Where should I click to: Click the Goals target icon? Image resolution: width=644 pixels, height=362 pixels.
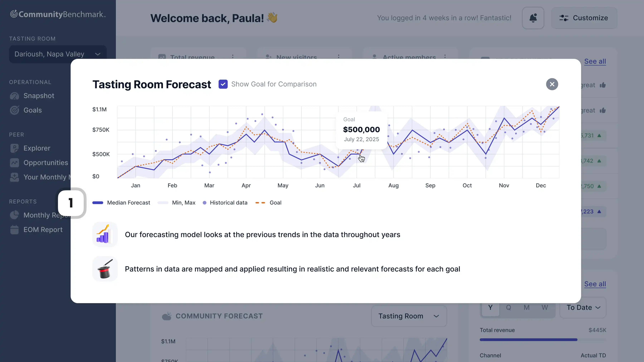14,110
